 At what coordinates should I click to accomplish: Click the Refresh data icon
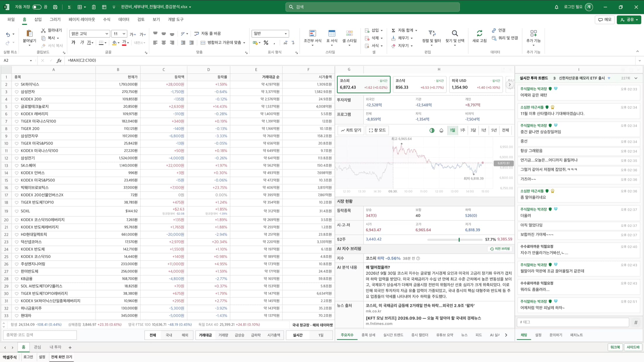point(479,33)
